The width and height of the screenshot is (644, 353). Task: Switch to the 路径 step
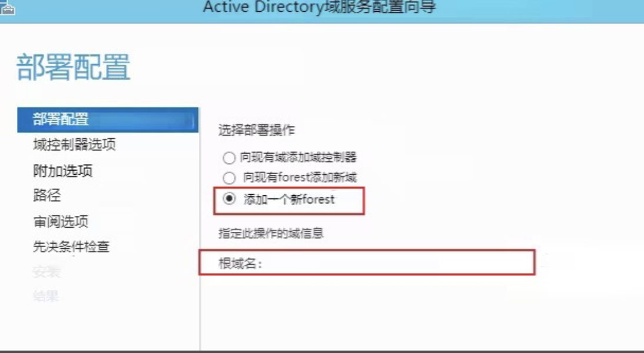[47, 195]
